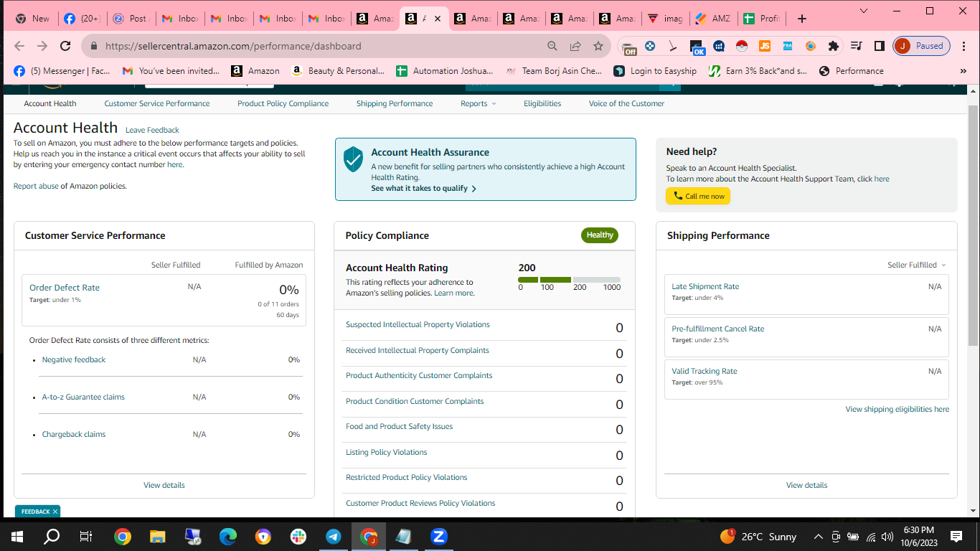Open the JS extension icon
The width and height of the screenshot is (980, 551).
(765, 46)
